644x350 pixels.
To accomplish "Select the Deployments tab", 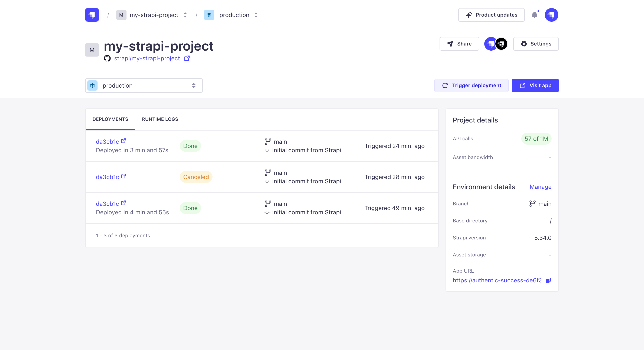I will click(x=110, y=119).
